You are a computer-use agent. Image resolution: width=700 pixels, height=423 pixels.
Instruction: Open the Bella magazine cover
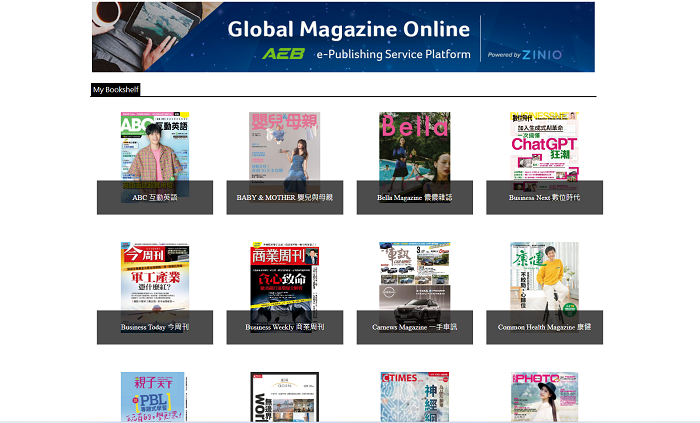[x=414, y=145]
